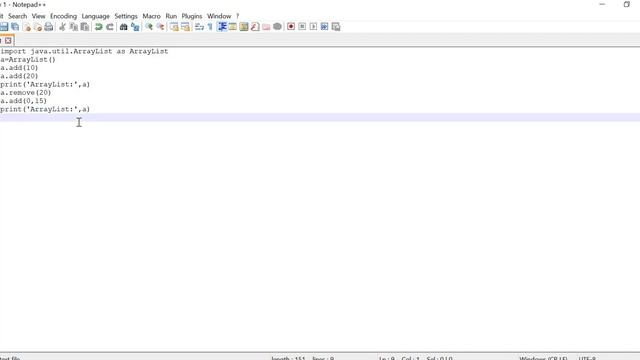Click the line 'a.remove(20)'

pos(26,93)
